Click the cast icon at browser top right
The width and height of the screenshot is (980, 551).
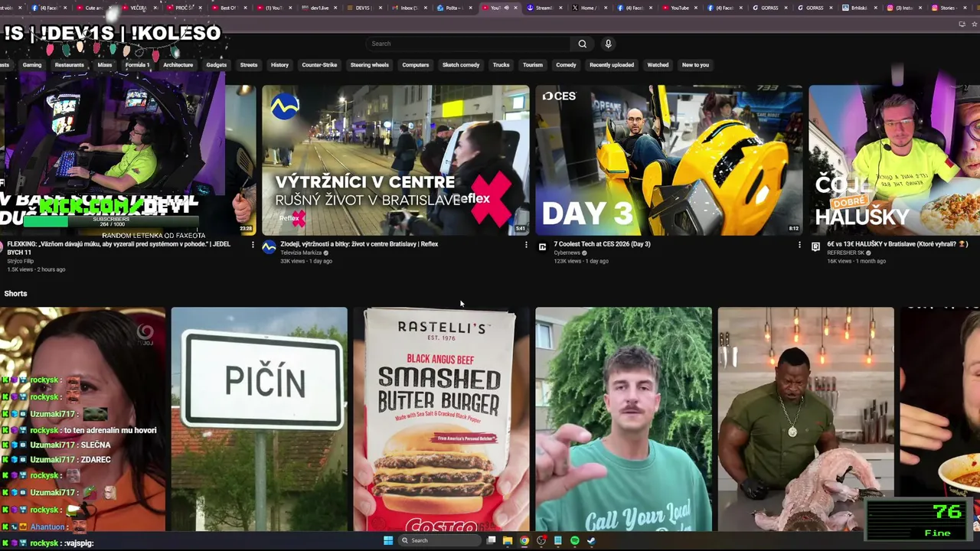click(x=962, y=24)
